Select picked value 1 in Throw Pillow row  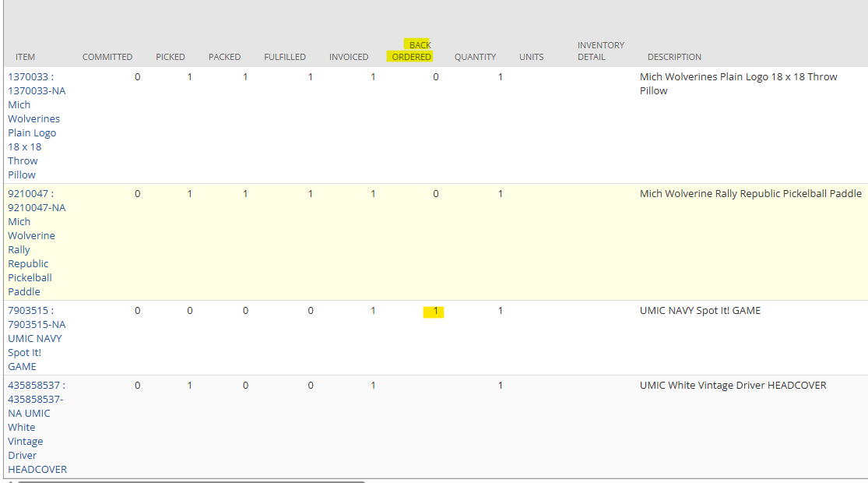pos(190,77)
